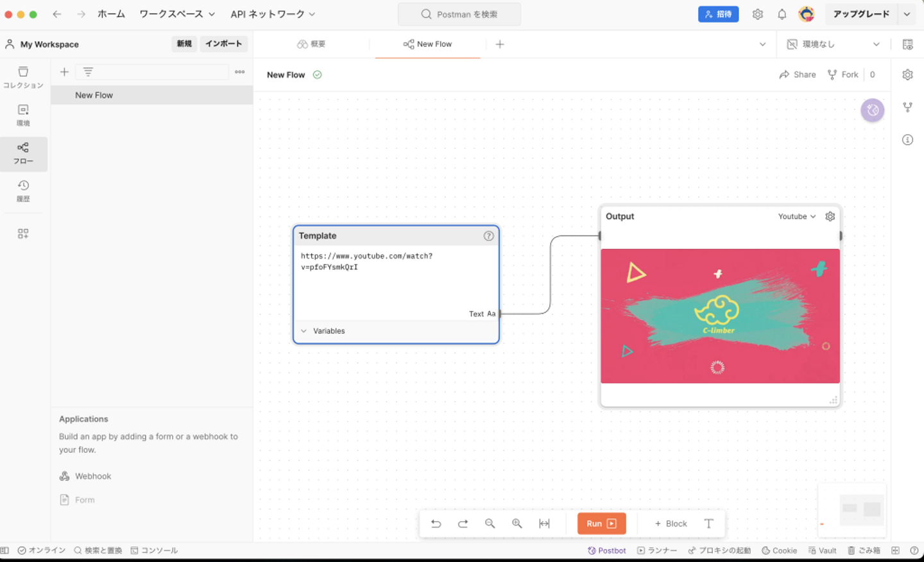This screenshot has width=924, height=562.
Task: Expand the Workspace menu
Action: tap(176, 14)
